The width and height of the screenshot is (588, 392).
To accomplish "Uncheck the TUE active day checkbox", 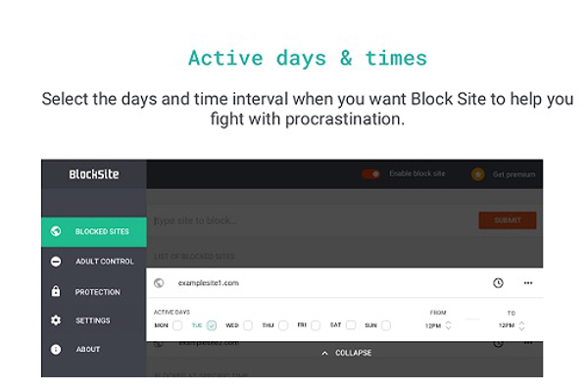I will coord(212,325).
